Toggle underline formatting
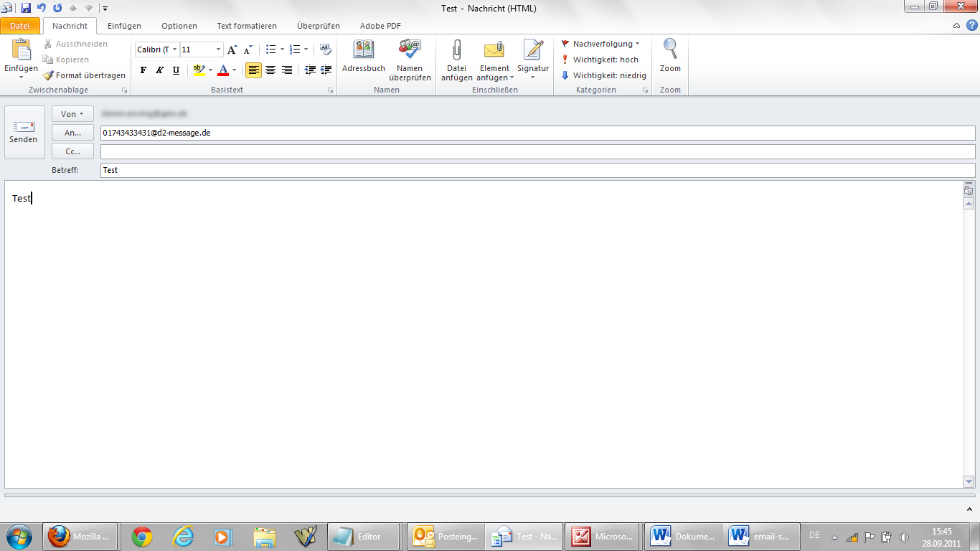 [176, 70]
